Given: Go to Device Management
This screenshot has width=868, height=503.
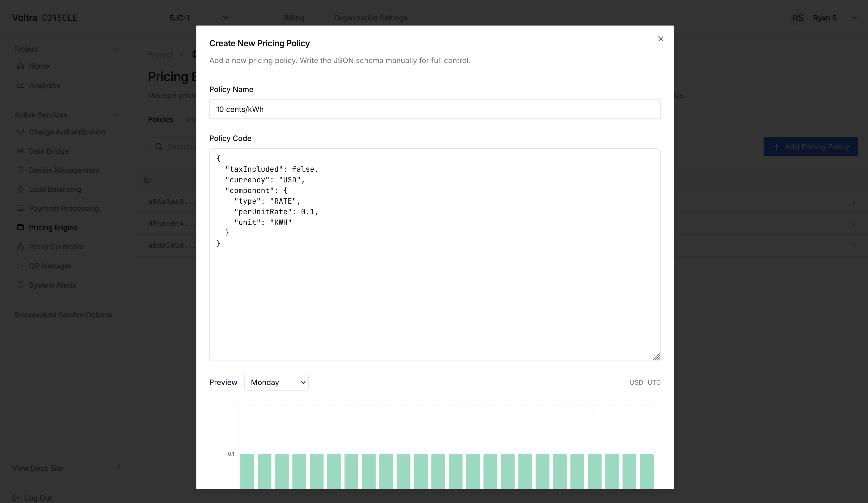Looking at the screenshot, I should click(x=63, y=170).
